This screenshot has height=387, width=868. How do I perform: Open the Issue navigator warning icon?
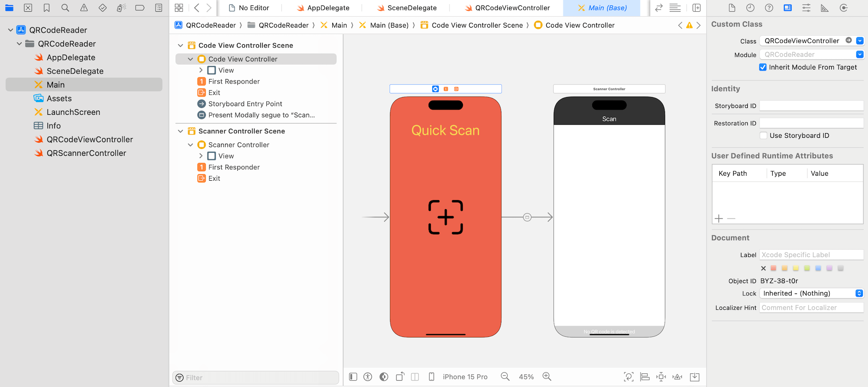84,8
